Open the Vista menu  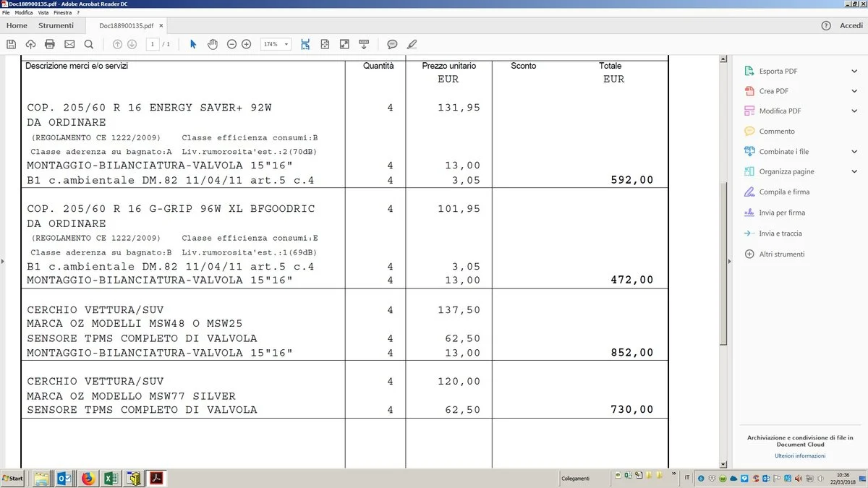(43, 13)
